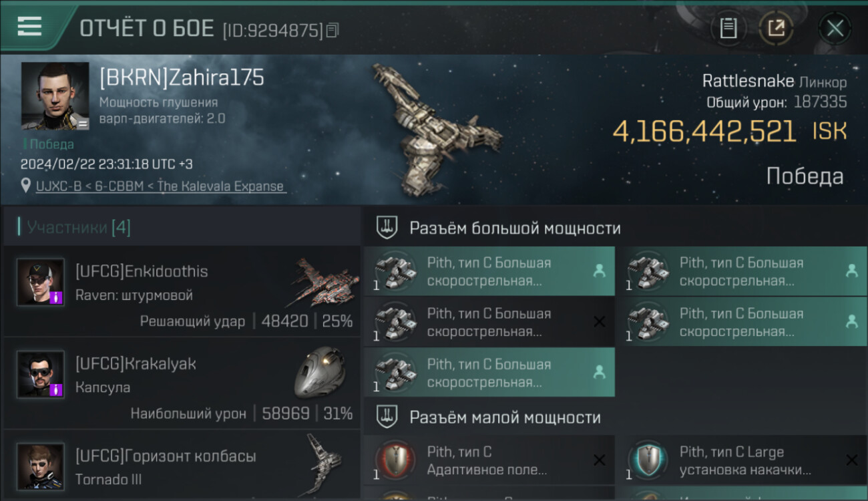The width and height of the screenshot is (868, 501).
Task: Click the Raven штурмовой ship icon
Action: point(325,279)
